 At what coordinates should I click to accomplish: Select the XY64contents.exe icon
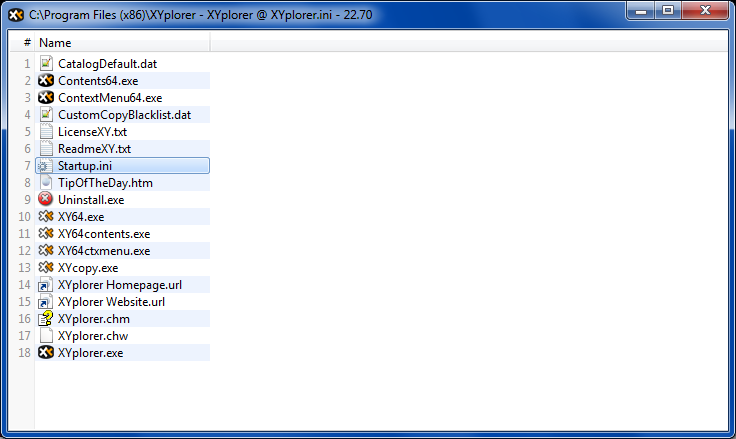pyautogui.click(x=46, y=233)
